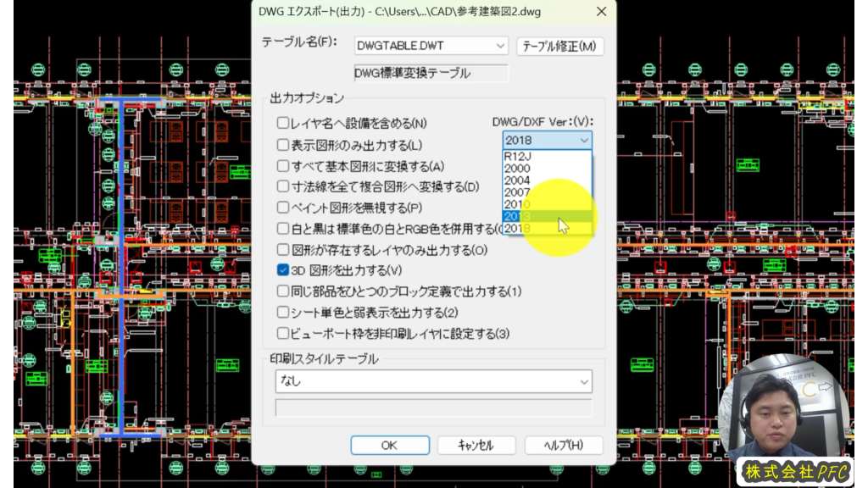Check シート単色と弱表示を出力する option
868x488 pixels.
coord(283,312)
